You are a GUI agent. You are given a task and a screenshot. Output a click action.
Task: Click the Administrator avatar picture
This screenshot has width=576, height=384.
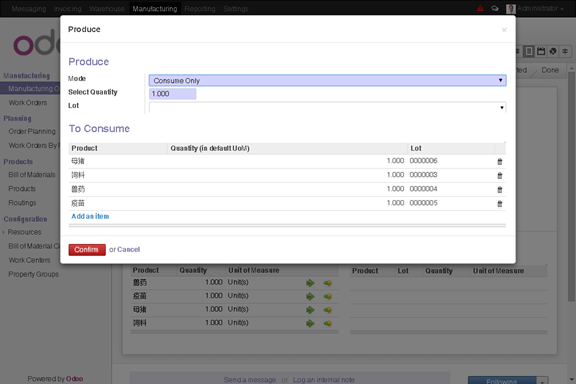tap(511, 9)
